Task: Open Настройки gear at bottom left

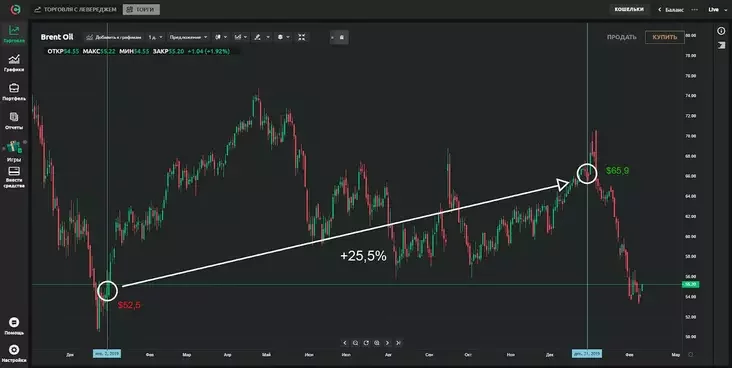Action: point(14,354)
